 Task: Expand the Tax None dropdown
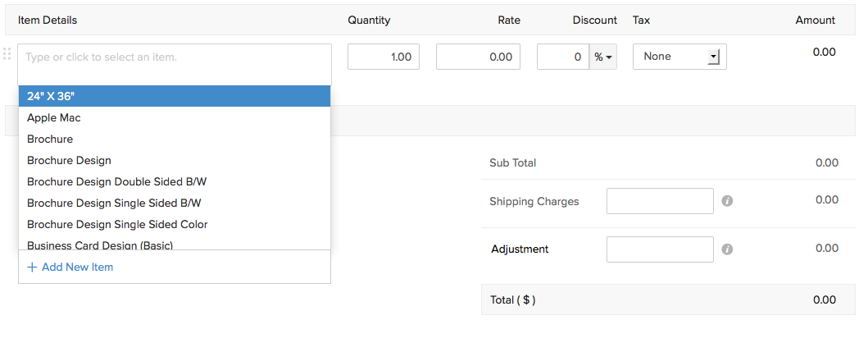pos(713,57)
